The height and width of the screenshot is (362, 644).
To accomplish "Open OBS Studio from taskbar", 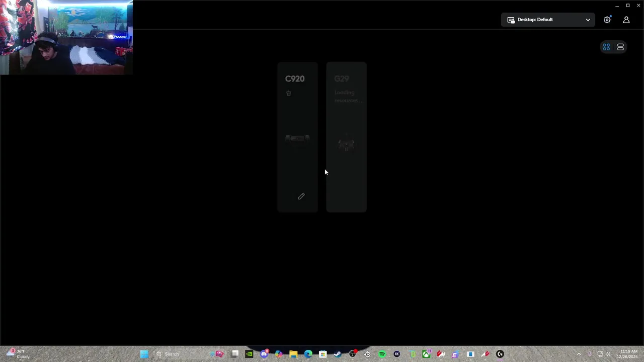I will pos(352,354).
